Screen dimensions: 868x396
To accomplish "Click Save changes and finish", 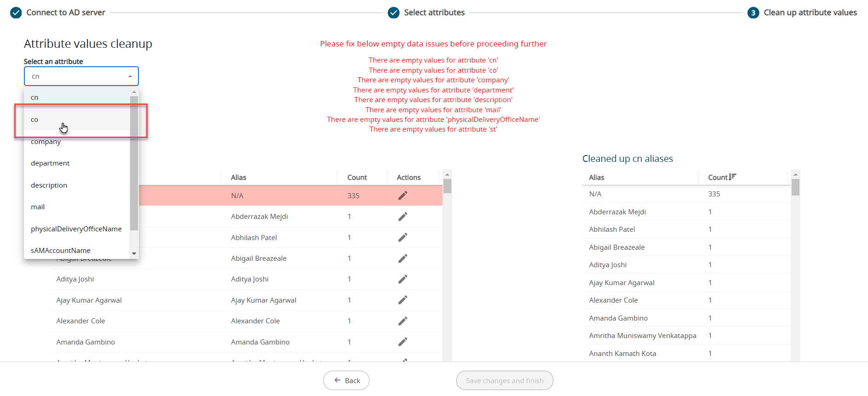I will (505, 380).
